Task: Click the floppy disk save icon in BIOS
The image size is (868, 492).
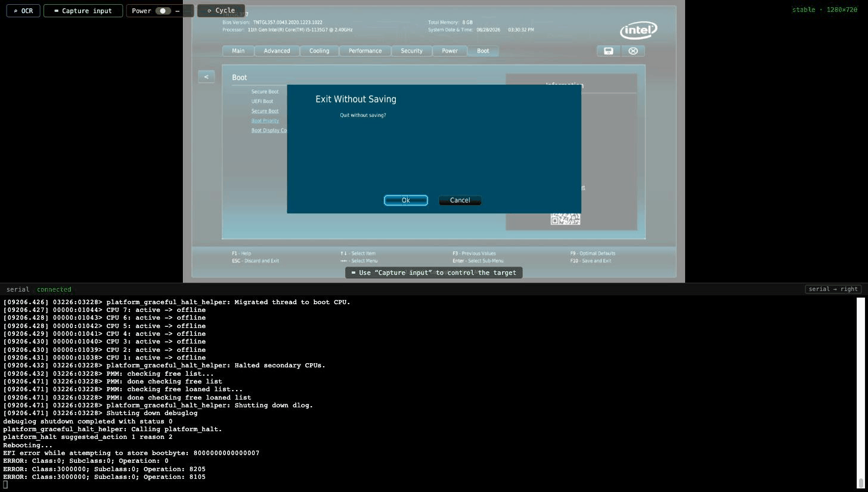Action: [609, 51]
